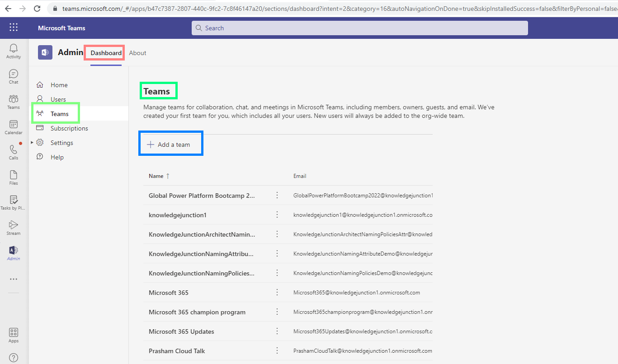618x364 pixels.
Task: Click the Email column header
Action: [300, 176]
